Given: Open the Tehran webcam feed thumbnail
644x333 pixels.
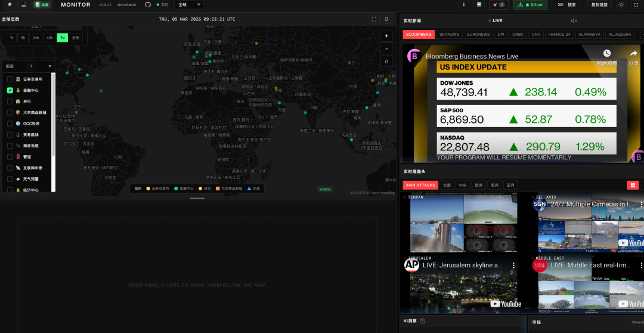Looking at the screenshot, I should (x=463, y=224).
